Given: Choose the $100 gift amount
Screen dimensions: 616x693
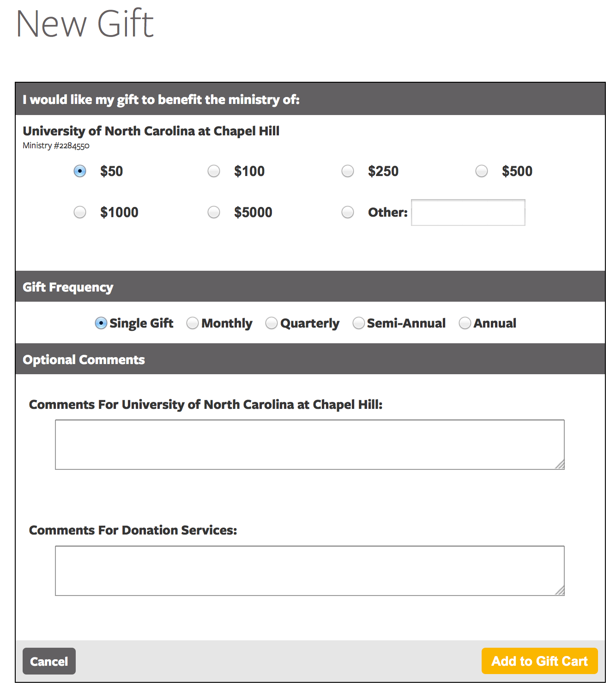Looking at the screenshot, I should click(214, 171).
